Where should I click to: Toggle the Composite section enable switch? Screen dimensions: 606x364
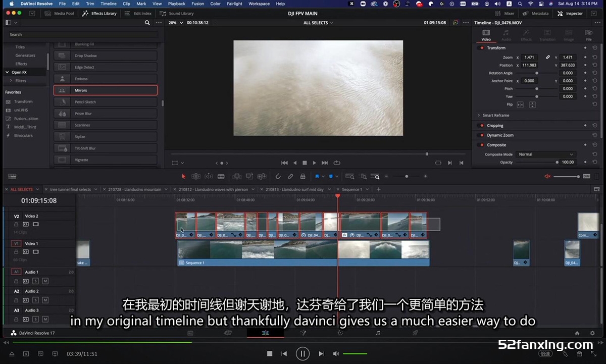pyautogui.click(x=482, y=145)
